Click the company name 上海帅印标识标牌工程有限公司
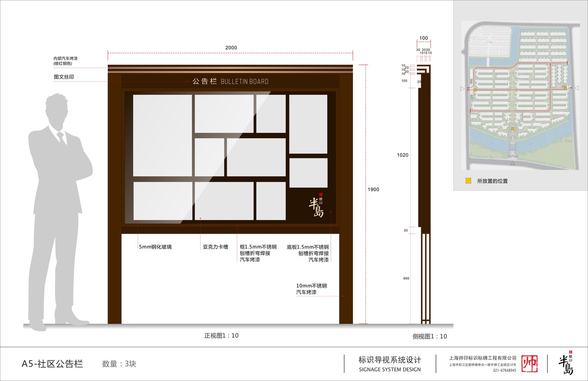This screenshot has width=588, height=381. [x=483, y=358]
